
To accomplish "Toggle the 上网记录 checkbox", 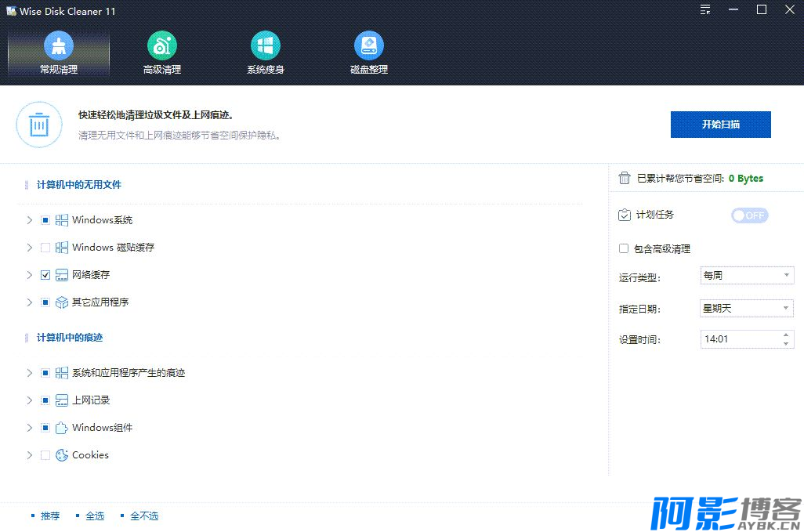I will pos(45,400).
